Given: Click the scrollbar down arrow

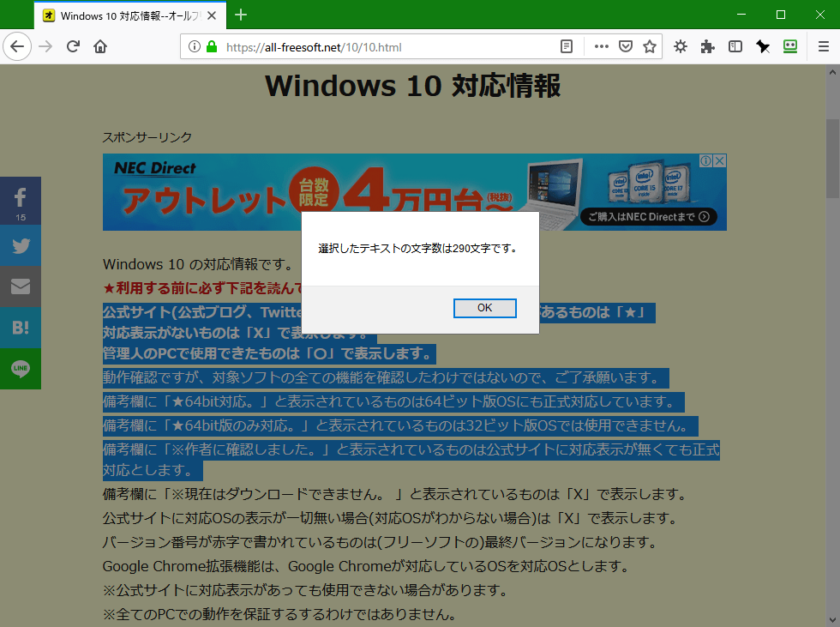Looking at the screenshot, I should click(x=832, y=620).
